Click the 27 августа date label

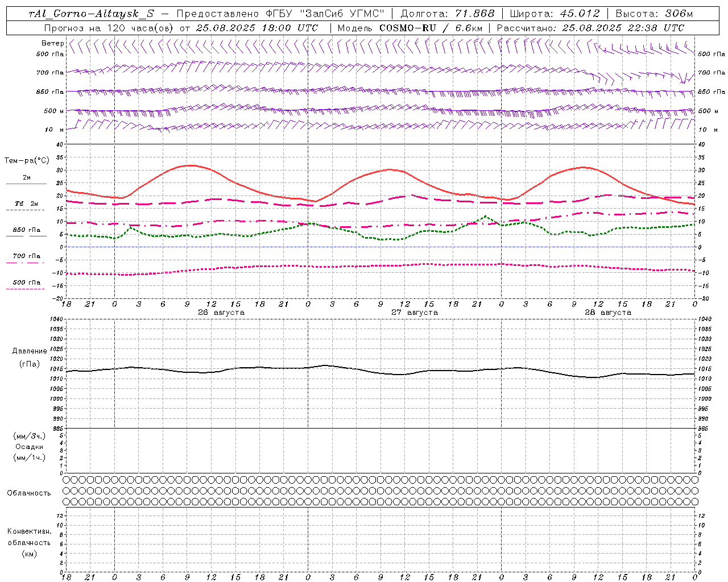coord(415,313)
